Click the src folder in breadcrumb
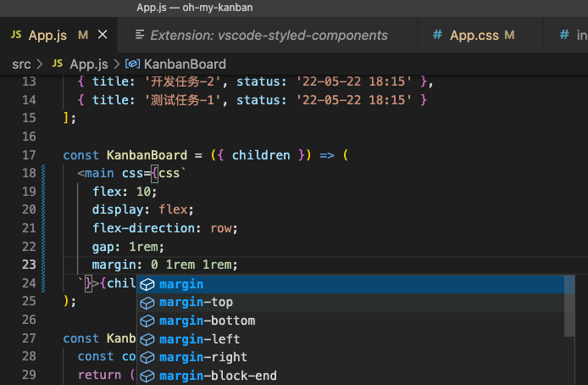Image resolution: width=588 pixels, height=385 pixels. (21, 64)
